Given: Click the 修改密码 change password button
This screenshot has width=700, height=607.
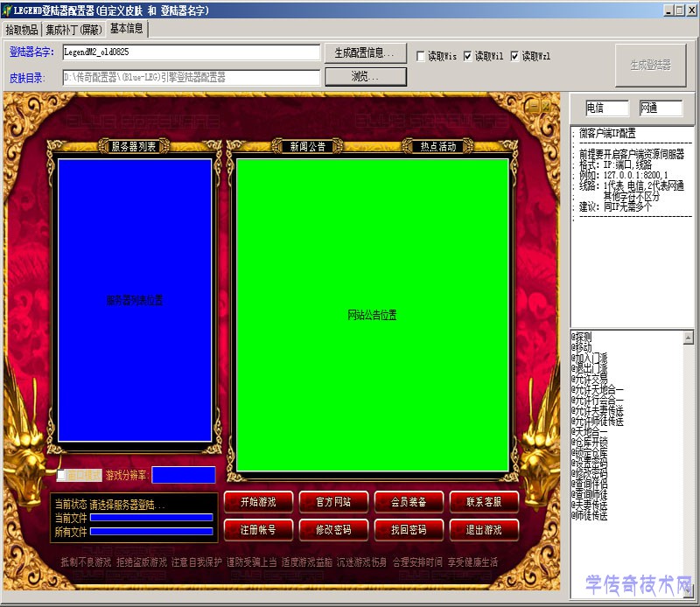Looking at the screenshot, I should (x=333, y=530).
